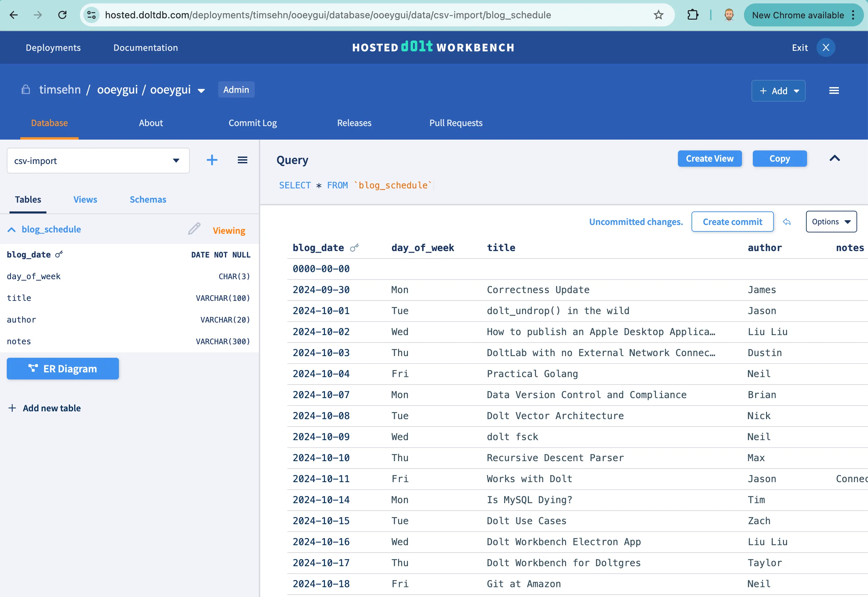868x597 pixels.
Task: Open the ooeygui database selector arrow
Action: pyautogui.click(x=201, y=91)
